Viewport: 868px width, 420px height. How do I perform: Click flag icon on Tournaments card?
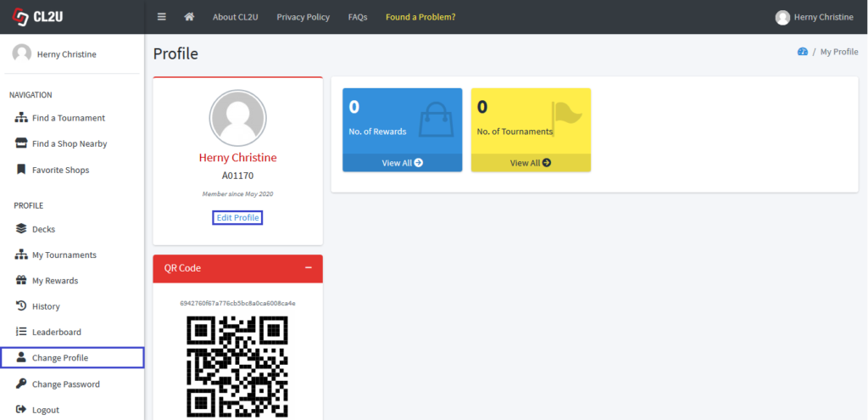[x=567, y=119]
